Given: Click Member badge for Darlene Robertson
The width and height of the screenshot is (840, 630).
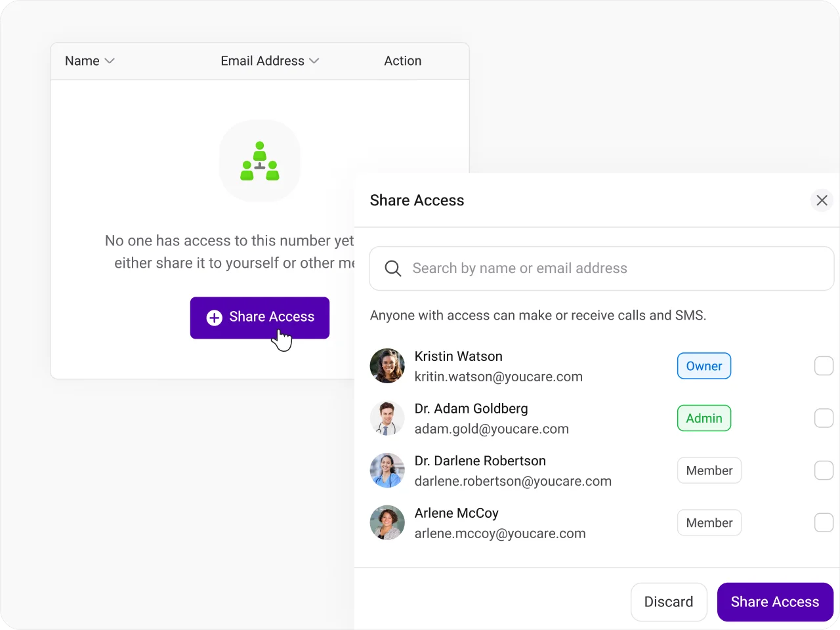Looking at the screenshot, I should [x=709, y=471].
